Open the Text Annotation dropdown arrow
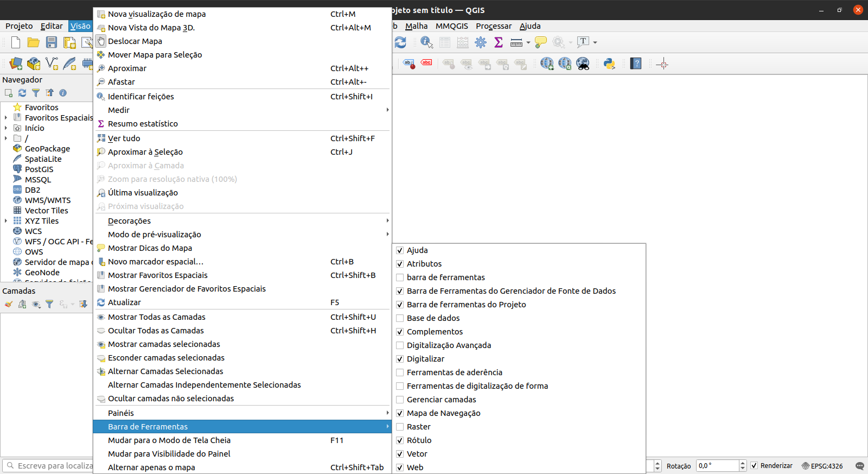 (x=595, y=42)
